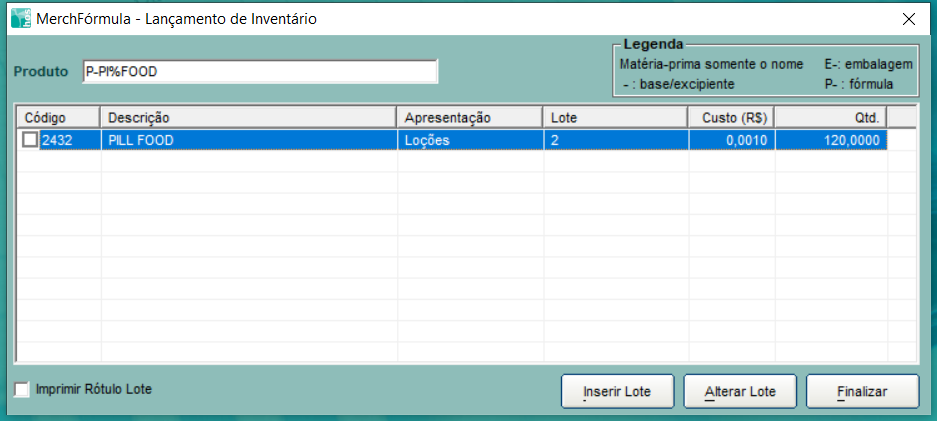Click the 120,0000 quantity cell

830,141
